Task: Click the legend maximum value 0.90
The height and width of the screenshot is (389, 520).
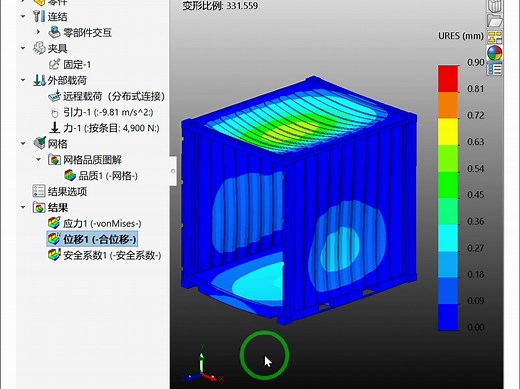Action: coord(476,62)
